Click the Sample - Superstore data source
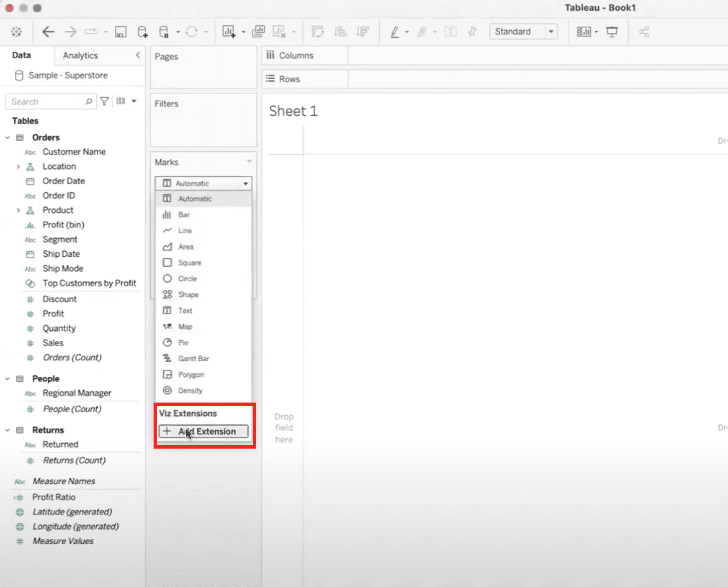 pos(68,75)
